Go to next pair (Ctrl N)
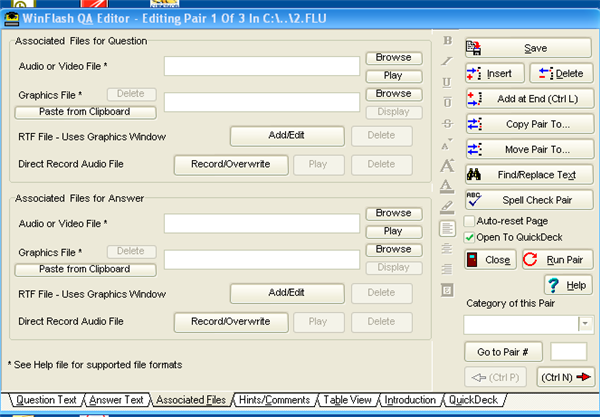This screenshot has height=417, width=600. [x=566, y=377]
